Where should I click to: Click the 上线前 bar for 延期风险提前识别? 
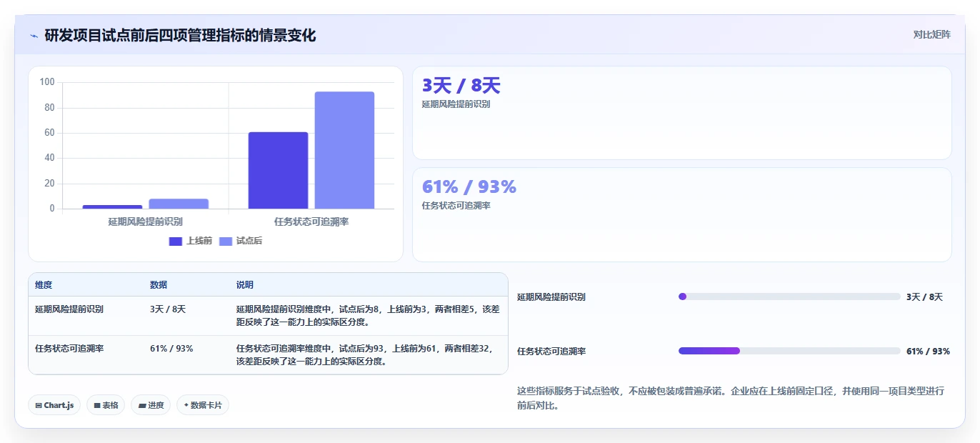[112, 206]
